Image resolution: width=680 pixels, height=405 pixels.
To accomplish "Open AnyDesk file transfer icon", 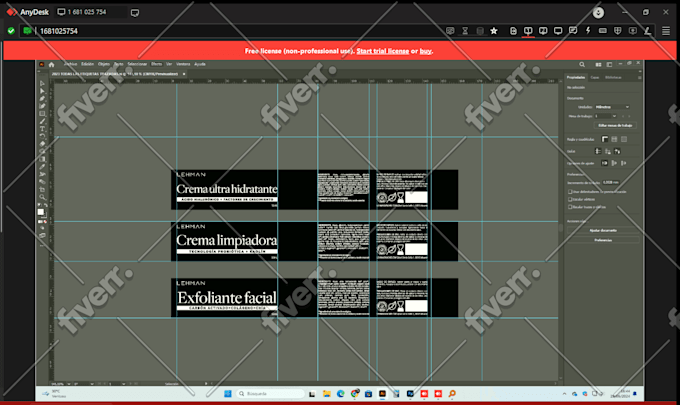I will click(513, 31).
